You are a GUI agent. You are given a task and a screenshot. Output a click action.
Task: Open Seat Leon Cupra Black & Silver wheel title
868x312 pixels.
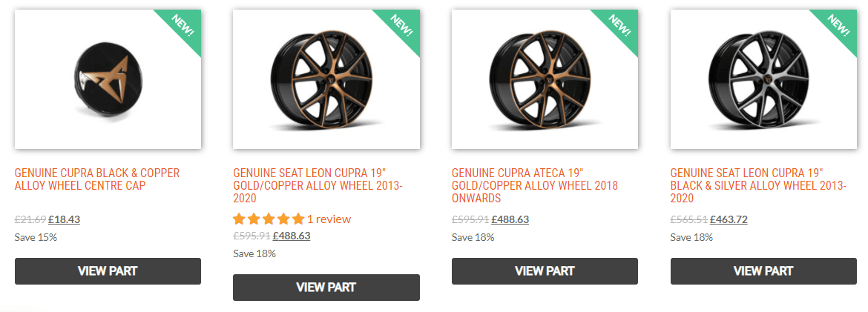coord(753,185)
